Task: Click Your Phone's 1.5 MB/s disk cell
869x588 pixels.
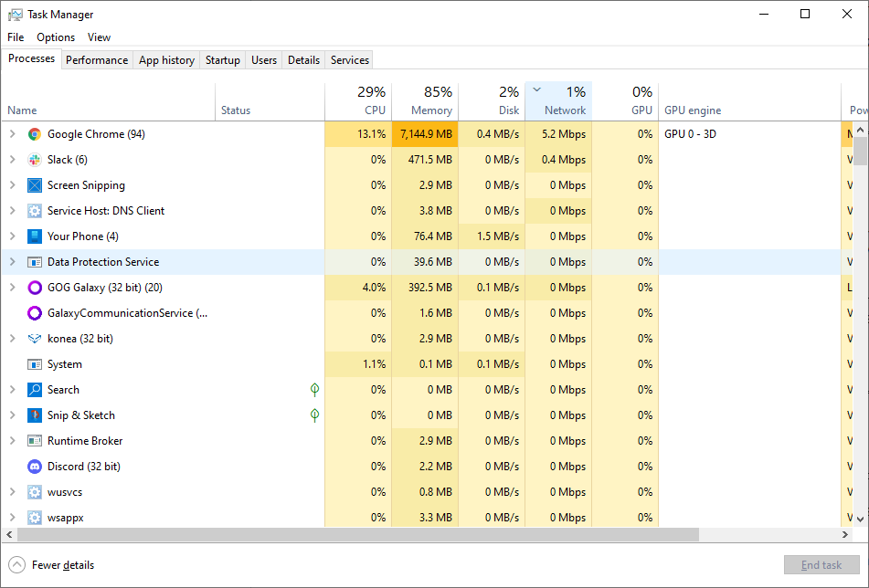Action: pyautogui.click(x=492, y=236)
